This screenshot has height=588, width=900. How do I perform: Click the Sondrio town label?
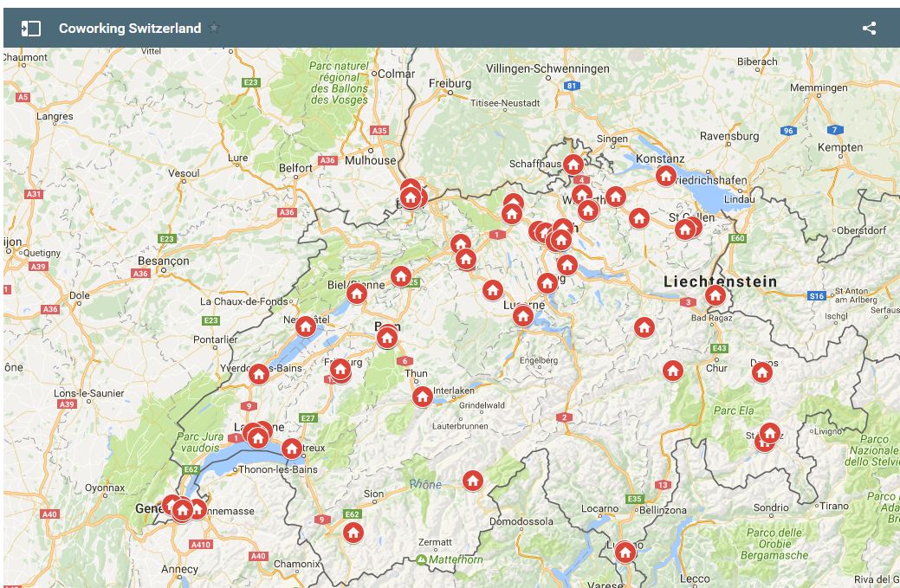click(771, 507)
